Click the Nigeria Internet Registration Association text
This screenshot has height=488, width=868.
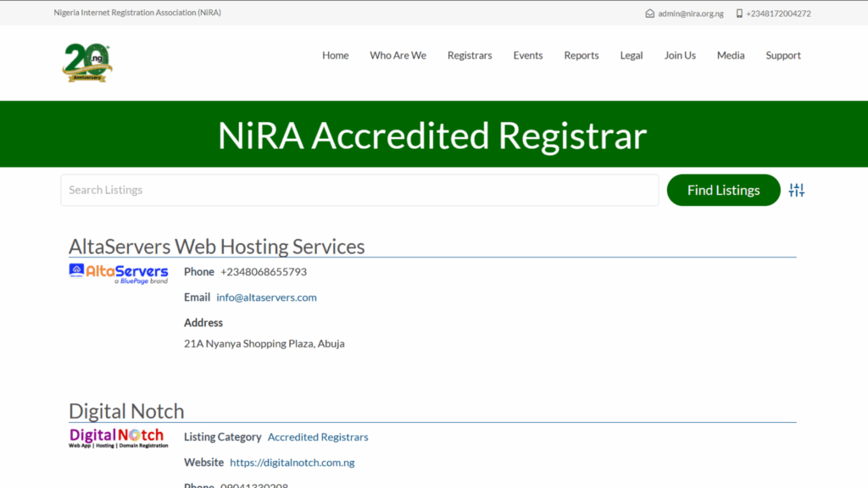coord(137,12)
